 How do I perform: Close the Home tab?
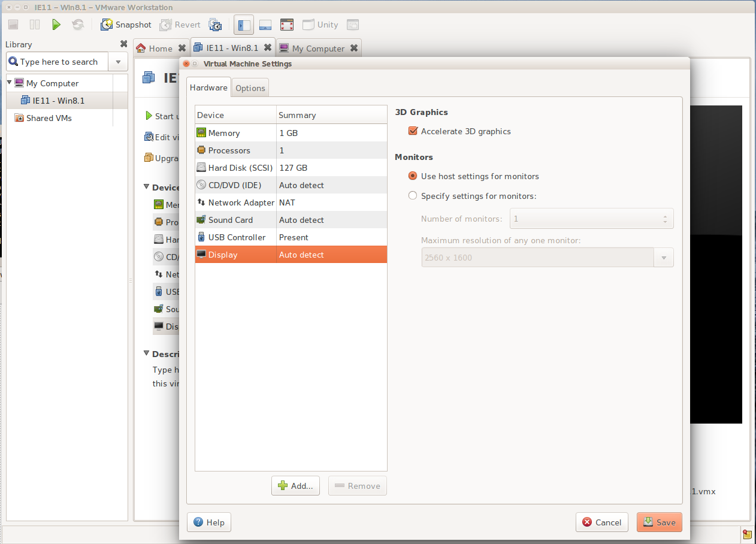(x=182, y=48)
